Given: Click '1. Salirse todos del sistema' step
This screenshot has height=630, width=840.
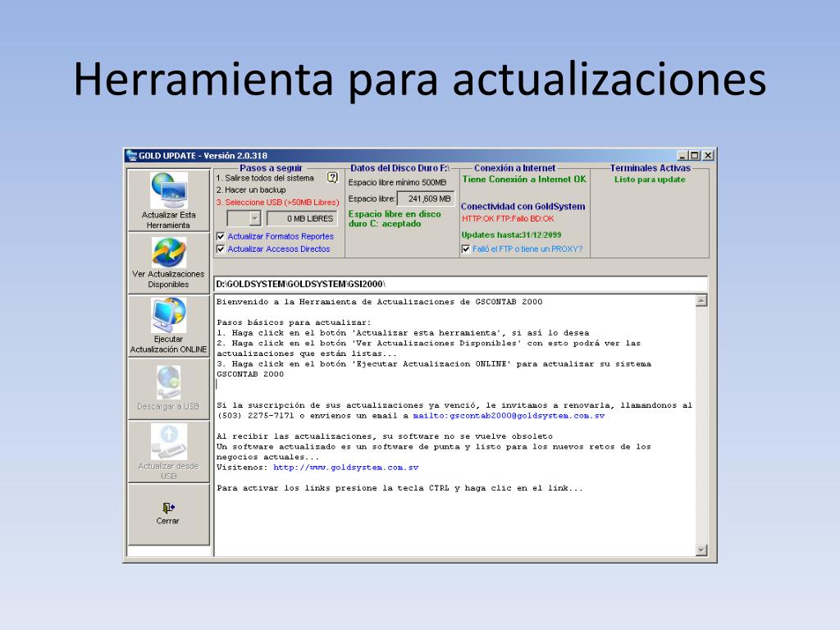Looking at the screenshot, I should coord(265,178).
